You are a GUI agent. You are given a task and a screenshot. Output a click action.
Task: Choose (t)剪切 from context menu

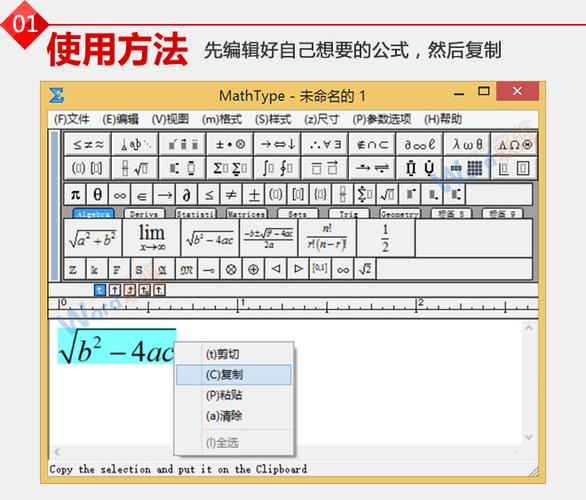pyautogui.click(x=234, y=354)
